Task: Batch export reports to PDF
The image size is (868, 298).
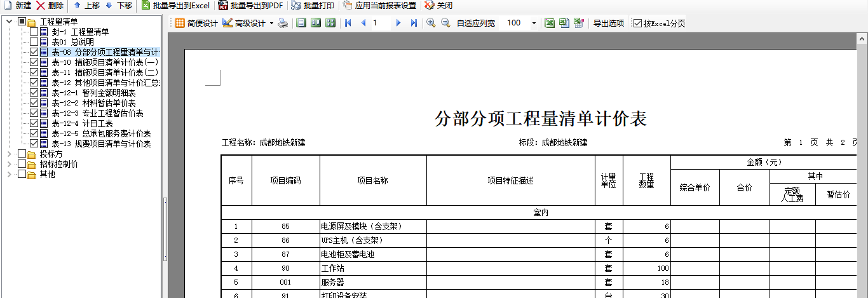Action: pyautogui.click(x=251, y=6)
